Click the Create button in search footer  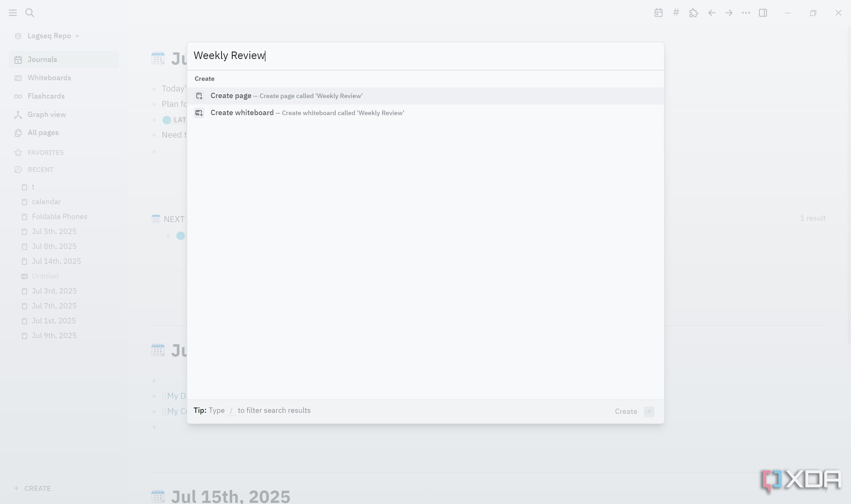pyautogui.click(x=634, y=411)
